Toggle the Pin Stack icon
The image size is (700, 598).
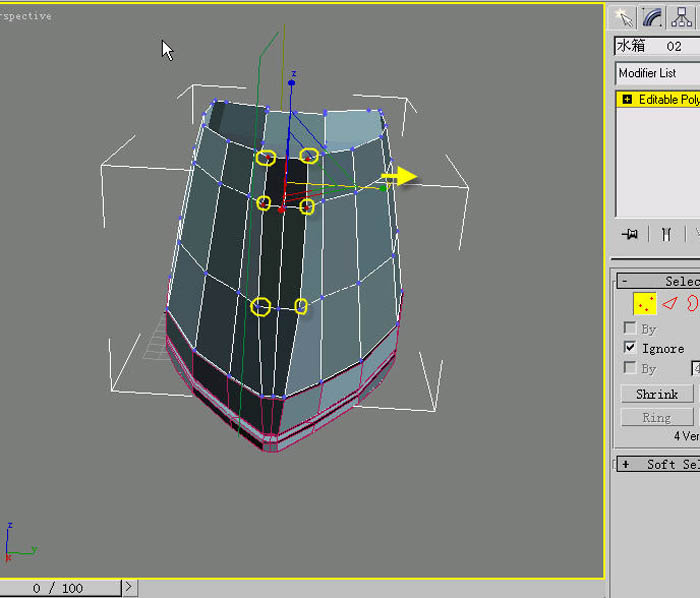pos(630,234)
